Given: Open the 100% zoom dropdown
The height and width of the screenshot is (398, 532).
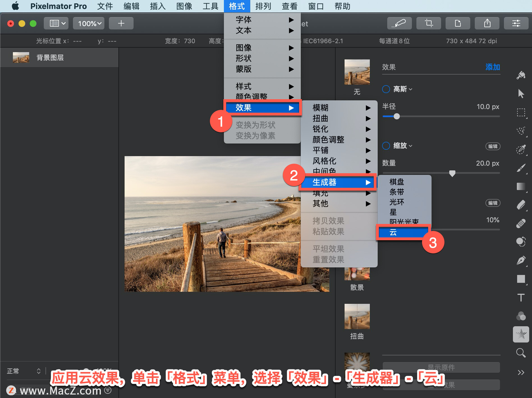Looking at the screenshot, I should click(89, 23).
